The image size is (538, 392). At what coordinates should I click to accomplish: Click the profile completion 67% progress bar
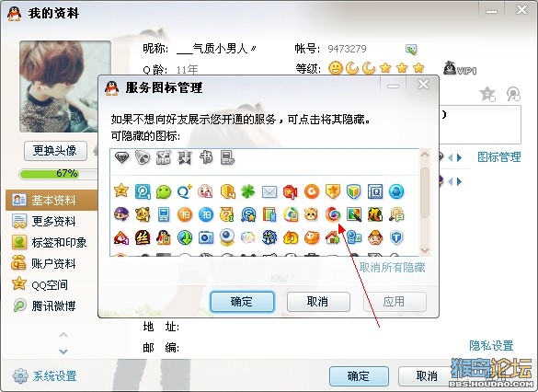[58, 173]
